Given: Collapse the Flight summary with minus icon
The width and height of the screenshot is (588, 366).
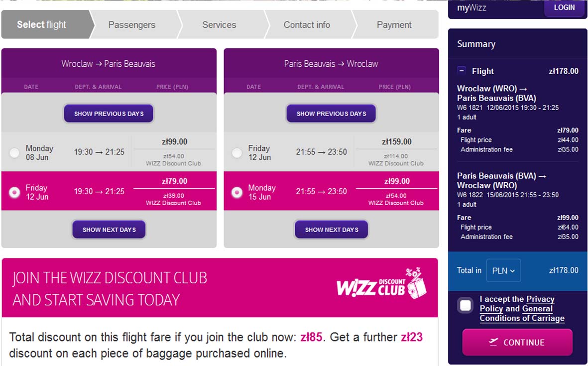Looking at the screenshot, I should pyautogui.click(x=462, y=71).
